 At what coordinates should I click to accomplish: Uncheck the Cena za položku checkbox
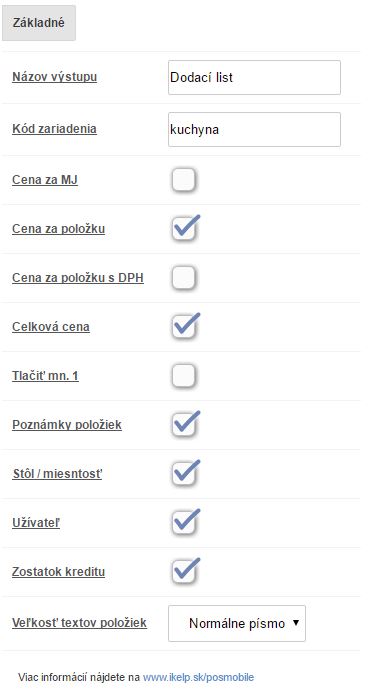pyautogui.click(x=184, y=229)
